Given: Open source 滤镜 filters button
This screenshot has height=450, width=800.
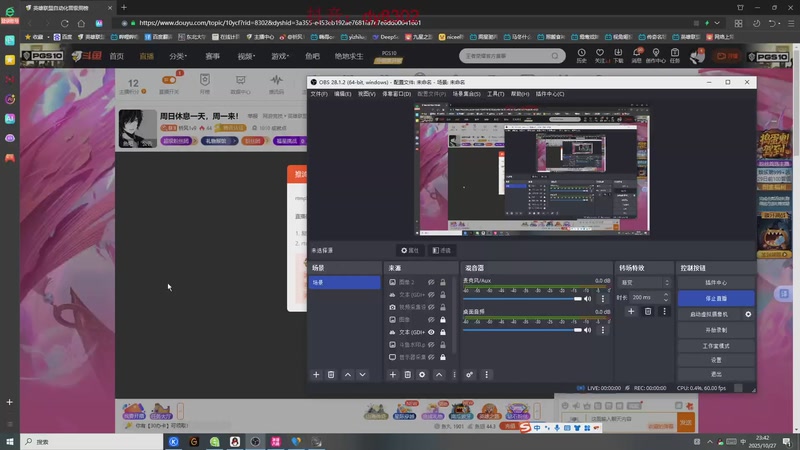Looking at the screenshot, I should point(441,251).
